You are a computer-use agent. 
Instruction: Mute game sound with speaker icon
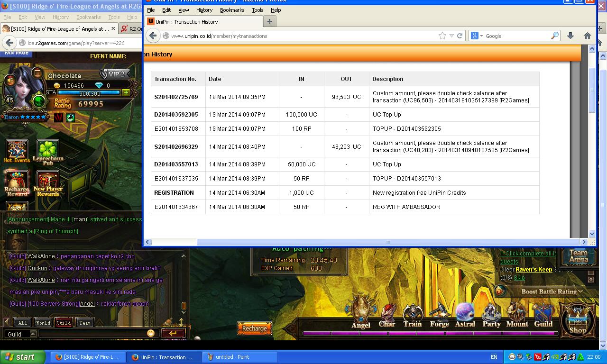9,81
